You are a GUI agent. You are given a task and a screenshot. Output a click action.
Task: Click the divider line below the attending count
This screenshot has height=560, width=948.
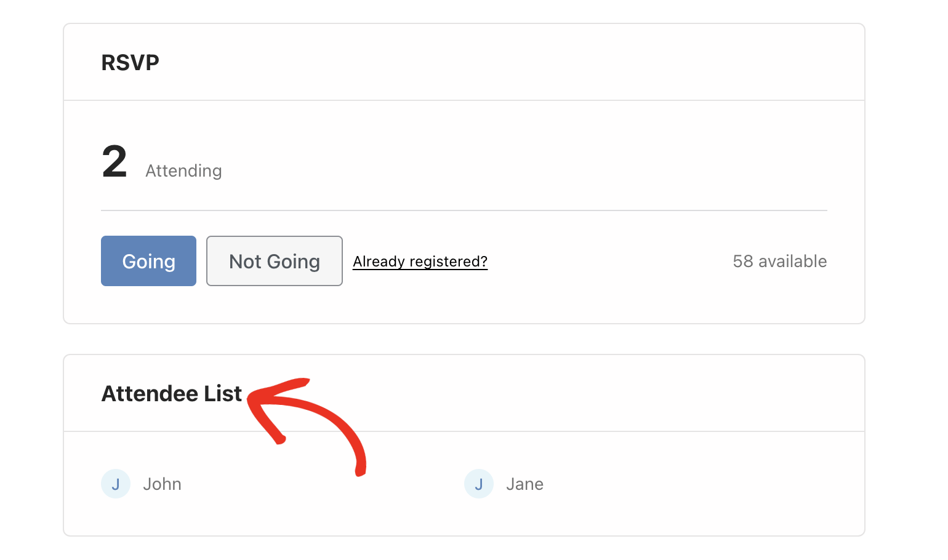pos(464,210)
